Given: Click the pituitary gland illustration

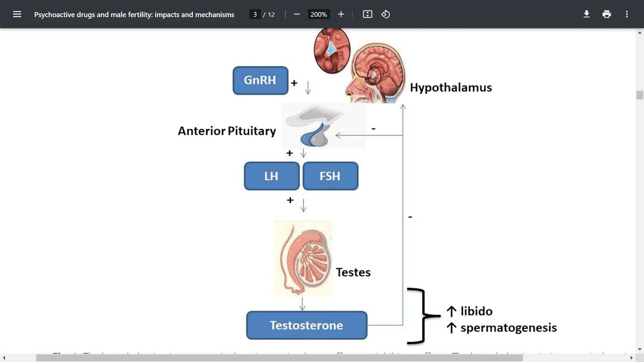Looking at the screenshot, I should [324, 126].
